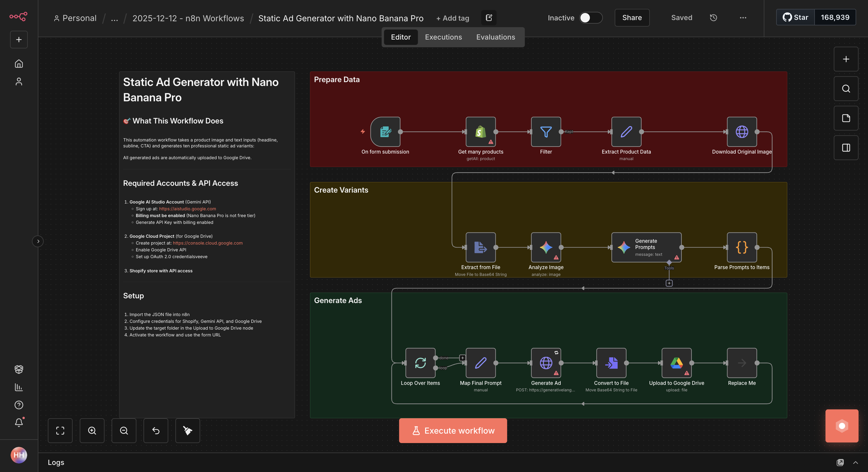Switch to the Executions tab

click(x=443, y=37)
